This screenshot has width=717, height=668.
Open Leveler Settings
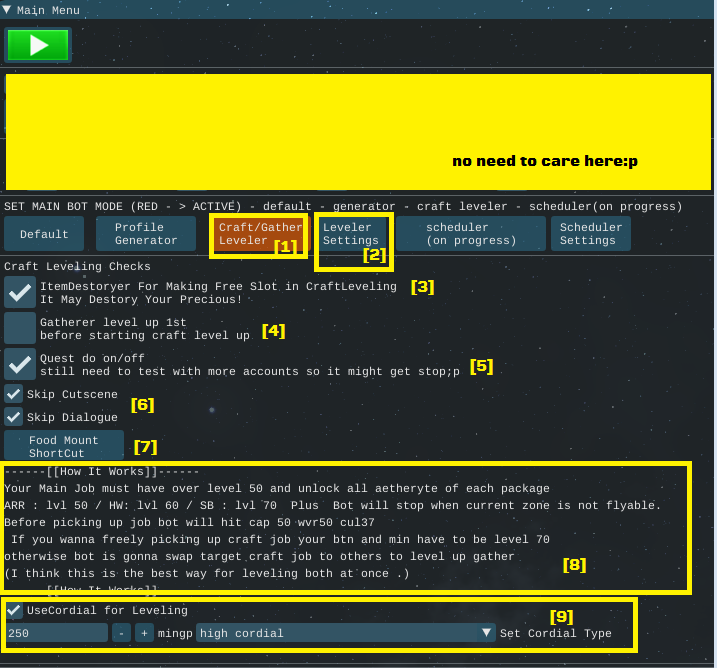coord(351,234)
